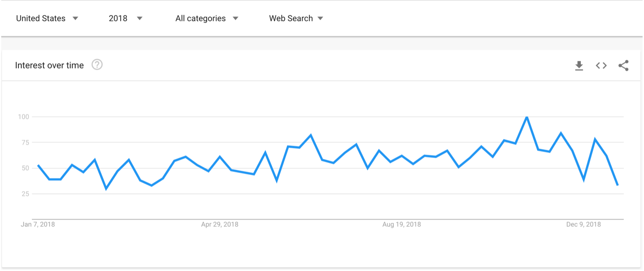
Task: Click the arrow next to 2018
Action: point(139,18)
